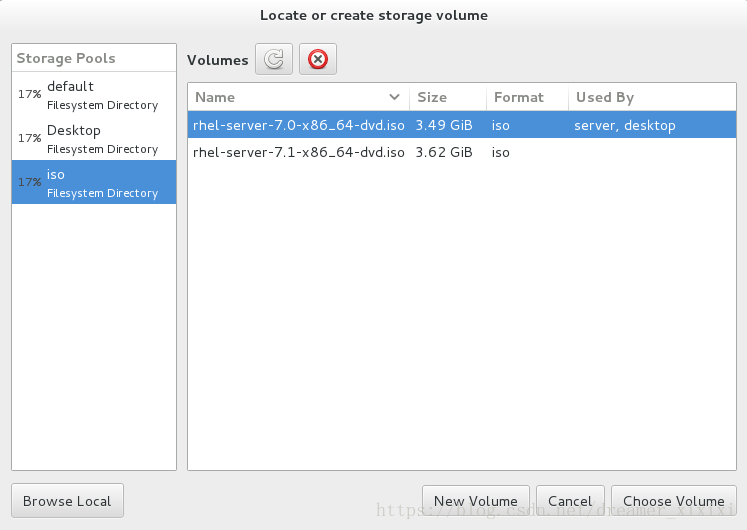Image resolution: width=747 pixels, height=530 pixels.
Task: Sort volumes by Used By column
Action: pos(652,97)
